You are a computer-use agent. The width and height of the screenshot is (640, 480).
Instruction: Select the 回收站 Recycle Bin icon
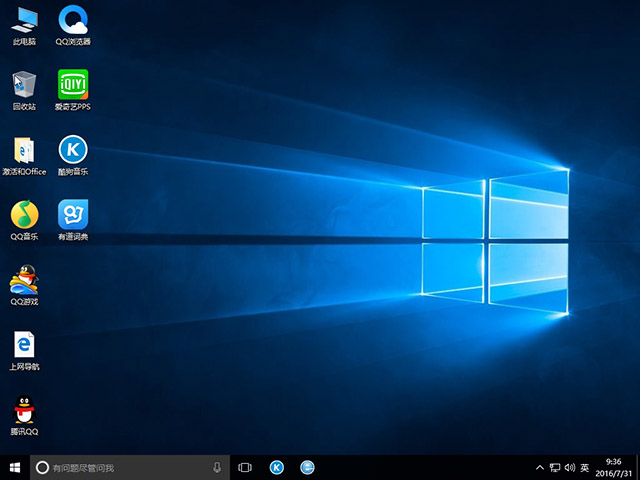(24, 84)
